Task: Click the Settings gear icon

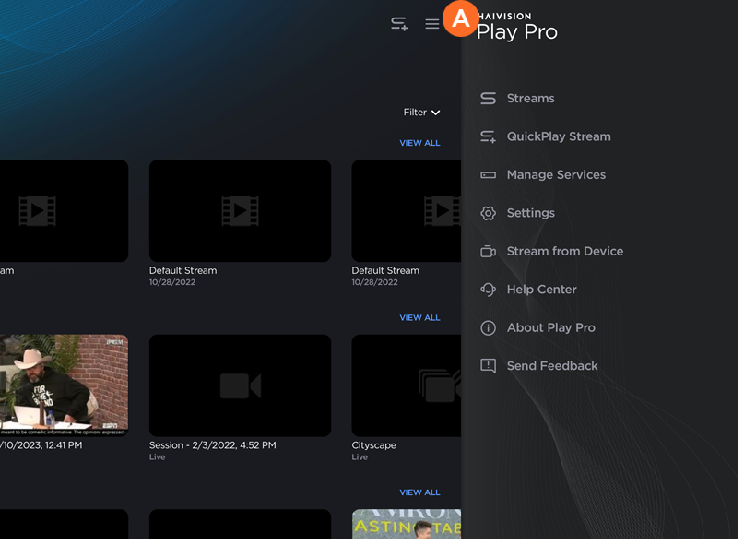Action: coord(489,213)
